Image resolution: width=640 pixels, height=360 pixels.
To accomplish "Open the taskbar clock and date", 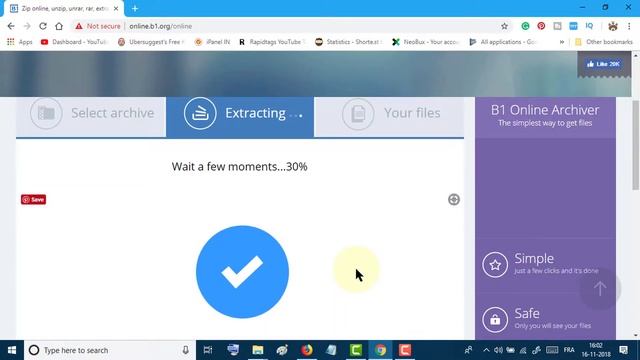I will [x=596, y=350].
